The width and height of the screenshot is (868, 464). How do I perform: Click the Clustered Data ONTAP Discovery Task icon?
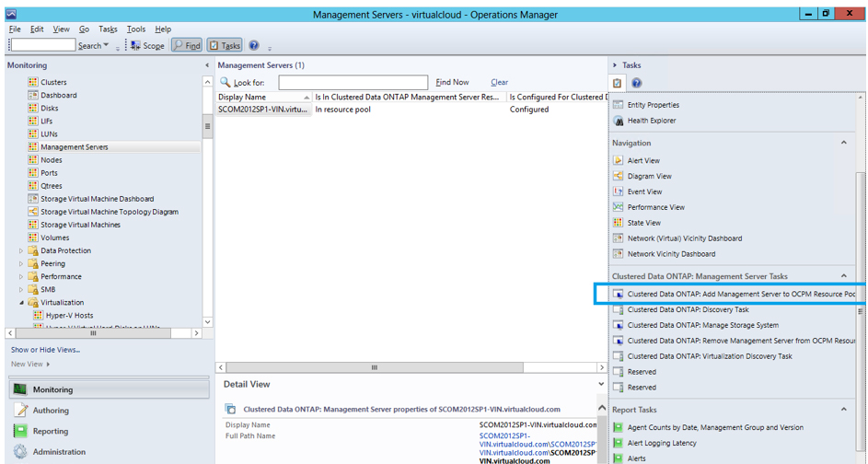tap(619, 310)
